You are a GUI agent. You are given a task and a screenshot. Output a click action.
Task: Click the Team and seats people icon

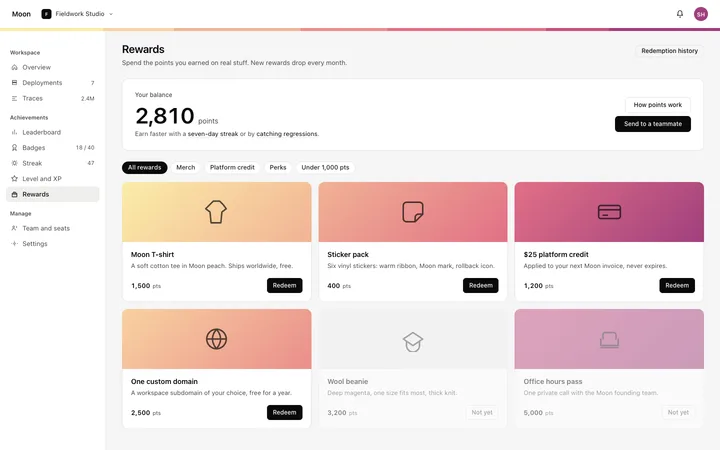(x=14, y=228)
